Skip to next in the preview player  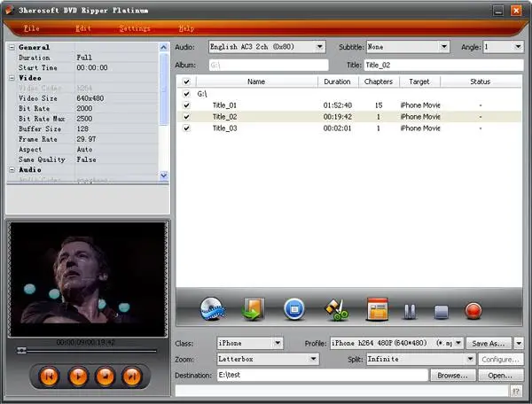[x=131, y=377]
